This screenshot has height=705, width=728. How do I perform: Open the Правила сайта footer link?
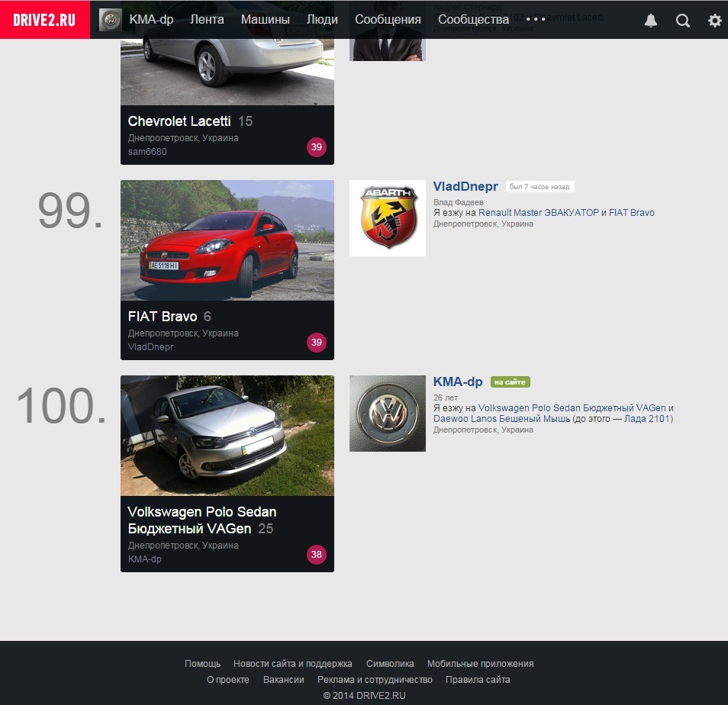pyautogui.click(x=478, y=680)
